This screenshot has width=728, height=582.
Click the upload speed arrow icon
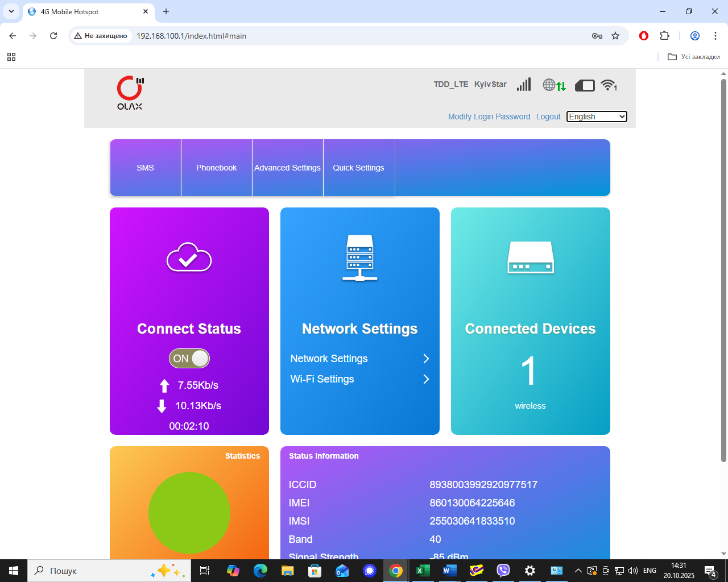click(x=164, y=385)
